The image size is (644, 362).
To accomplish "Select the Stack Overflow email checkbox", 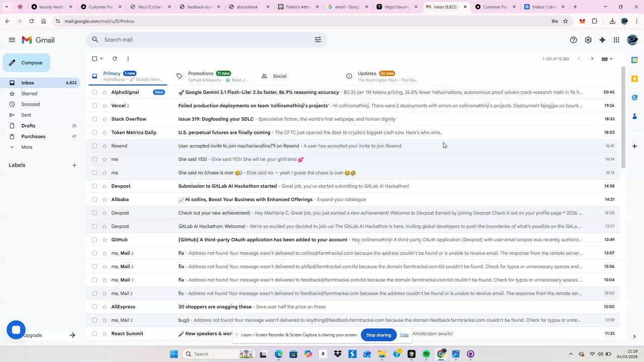I will pyautogui.click(x=94, y=119).
